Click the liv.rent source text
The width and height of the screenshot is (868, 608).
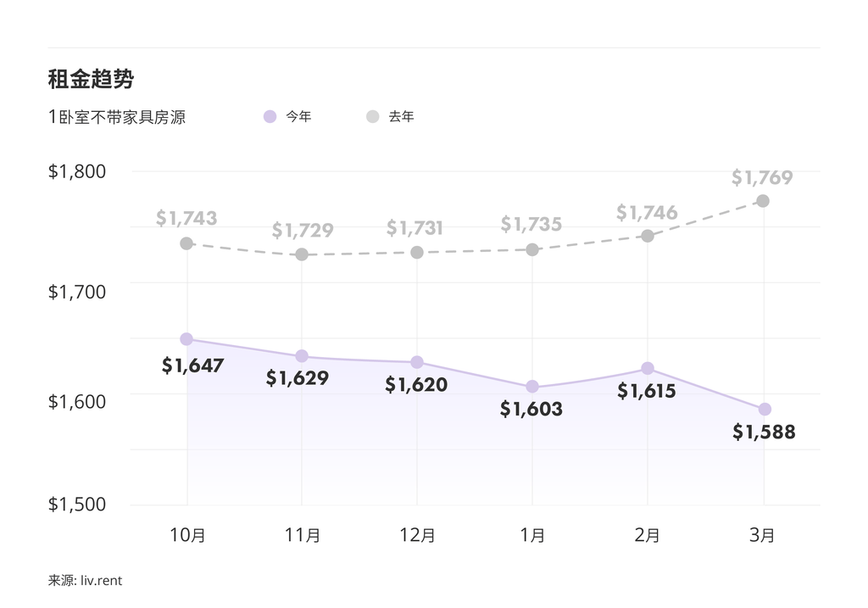(101, 581)
